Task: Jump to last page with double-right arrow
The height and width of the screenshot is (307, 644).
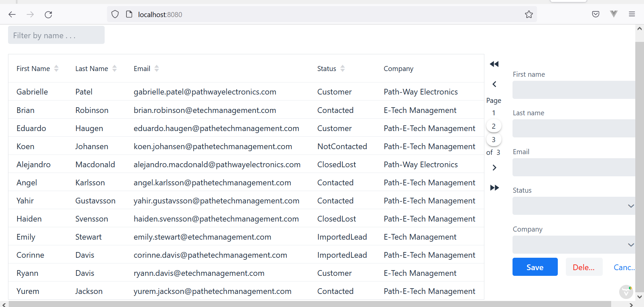Action: pos(494,188)
